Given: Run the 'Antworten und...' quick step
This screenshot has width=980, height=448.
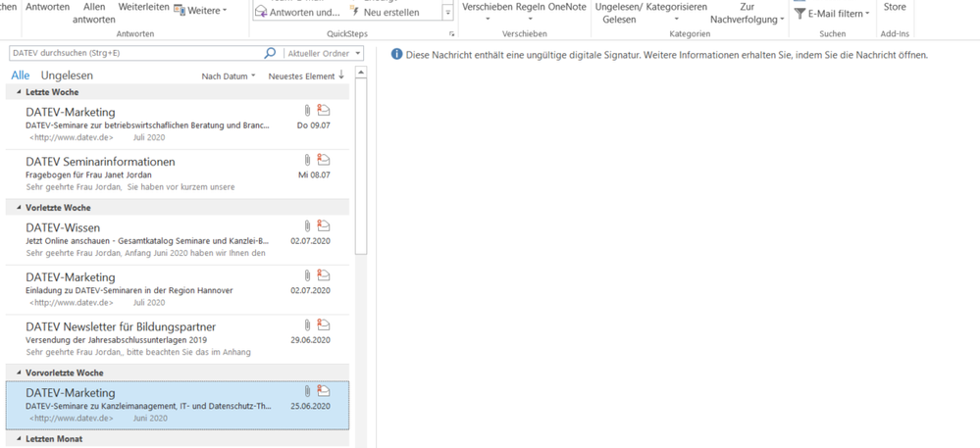Looking at the screenshot, I should coord(299,13).
